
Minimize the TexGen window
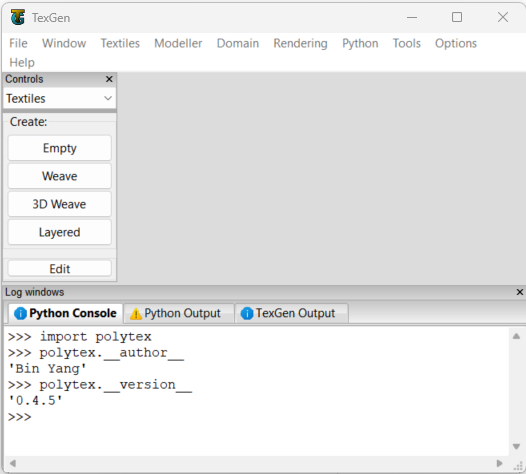pos(412,17)
